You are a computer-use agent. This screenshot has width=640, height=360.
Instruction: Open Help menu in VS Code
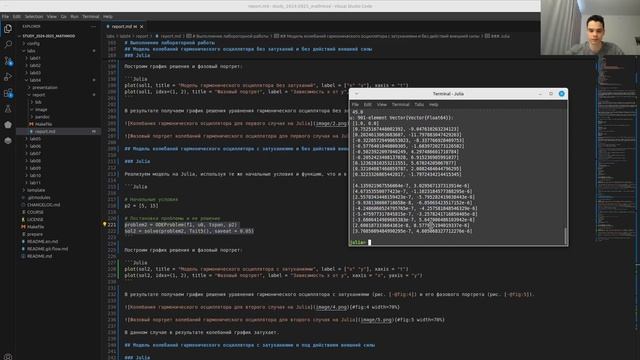tap(107, 17)
